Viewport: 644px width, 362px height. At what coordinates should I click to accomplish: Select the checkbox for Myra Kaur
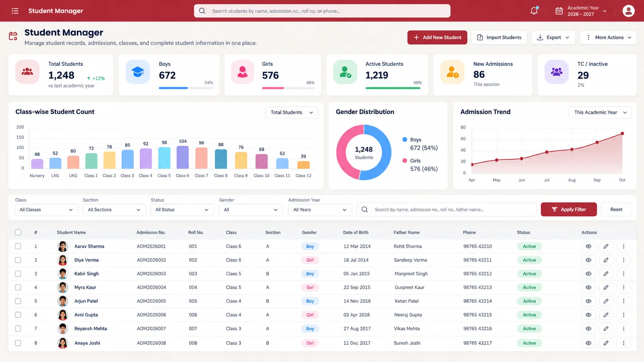tap(18, 287)
